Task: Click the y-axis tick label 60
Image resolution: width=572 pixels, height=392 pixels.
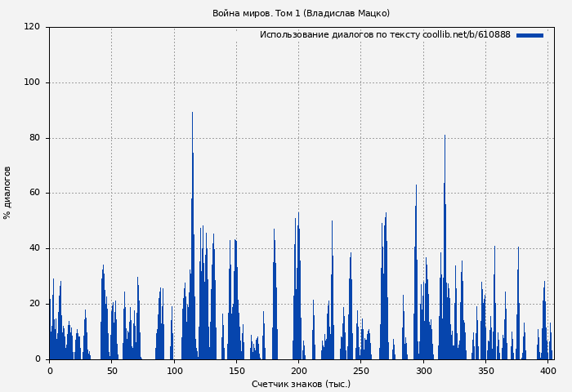Action: pos(34,194)
